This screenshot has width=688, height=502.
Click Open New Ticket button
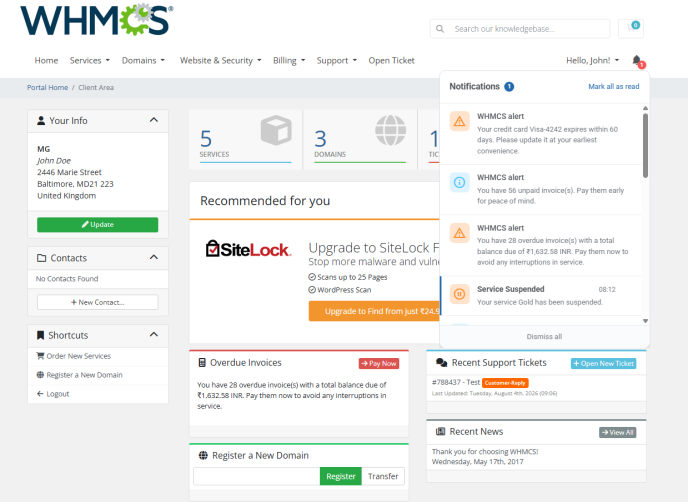click(x=603, y=363)
